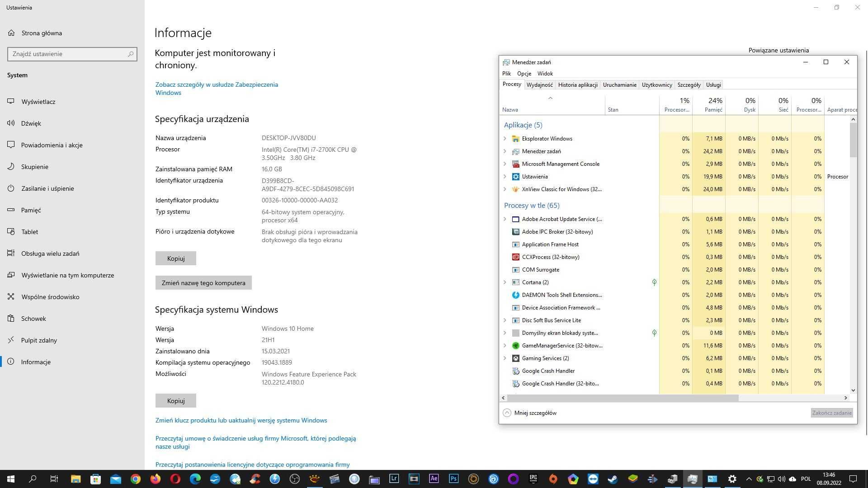
Task: Open Zasilanie i uśpienie power settings
Action: (x=47, y=188)
